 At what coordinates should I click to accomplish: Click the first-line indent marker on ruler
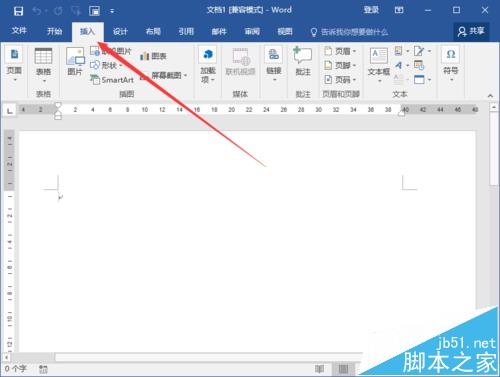click(x=58, y=106)
